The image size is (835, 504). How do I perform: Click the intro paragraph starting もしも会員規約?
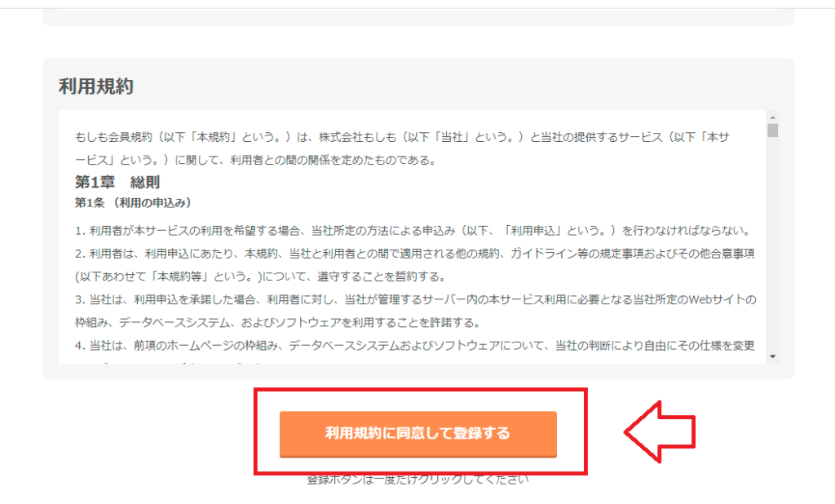[402, 148]
